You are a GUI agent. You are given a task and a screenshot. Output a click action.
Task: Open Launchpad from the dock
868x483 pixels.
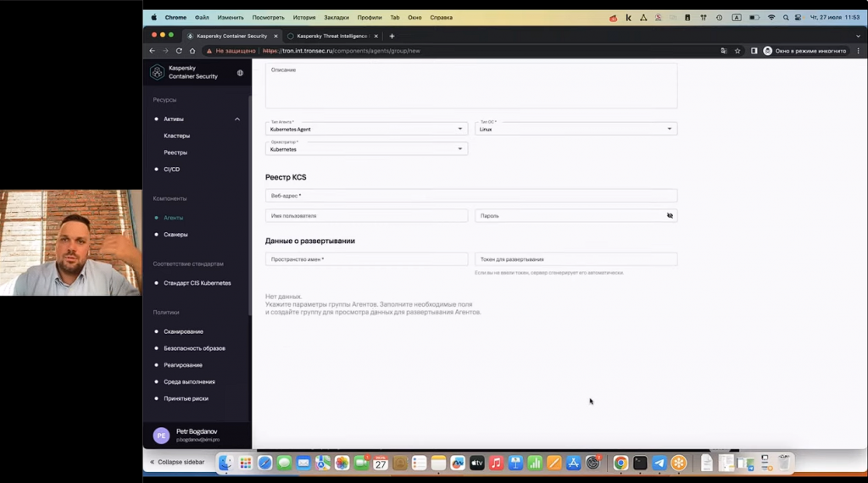click(245, 463)
